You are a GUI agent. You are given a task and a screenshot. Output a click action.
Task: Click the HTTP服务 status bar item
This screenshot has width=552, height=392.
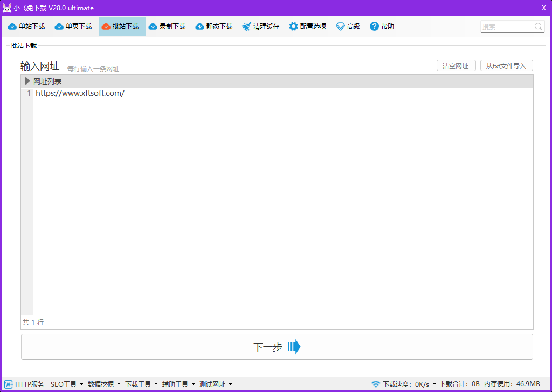[24, 384]
